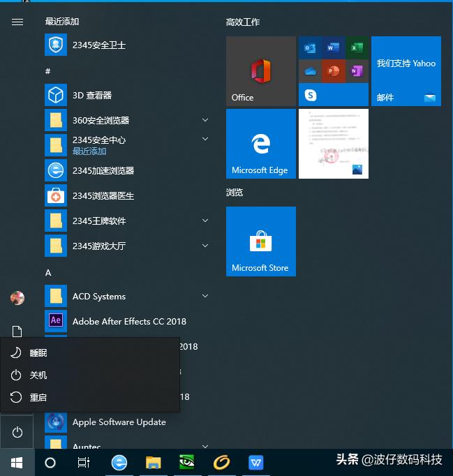Open the 邮件 Yahoo mail tile

tap(406, 71)
